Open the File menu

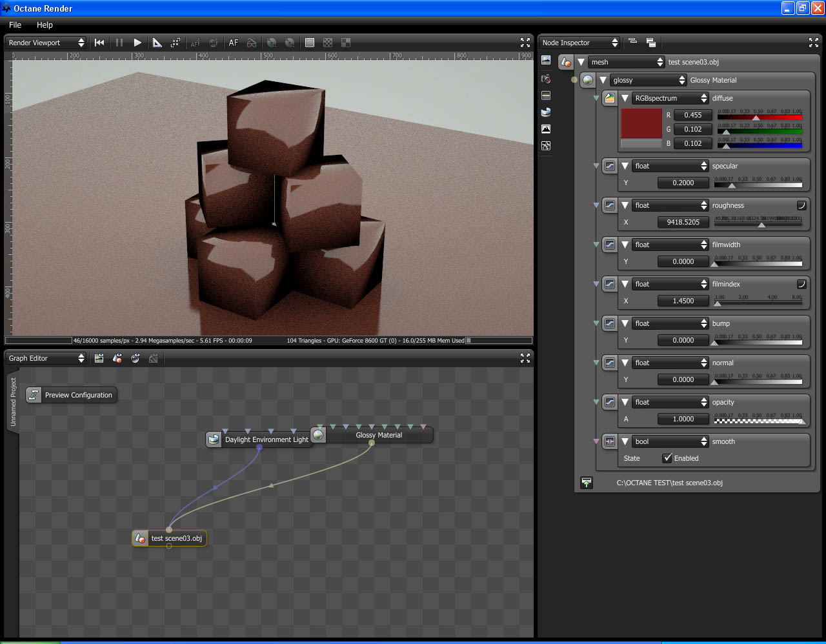click(15, 25)
